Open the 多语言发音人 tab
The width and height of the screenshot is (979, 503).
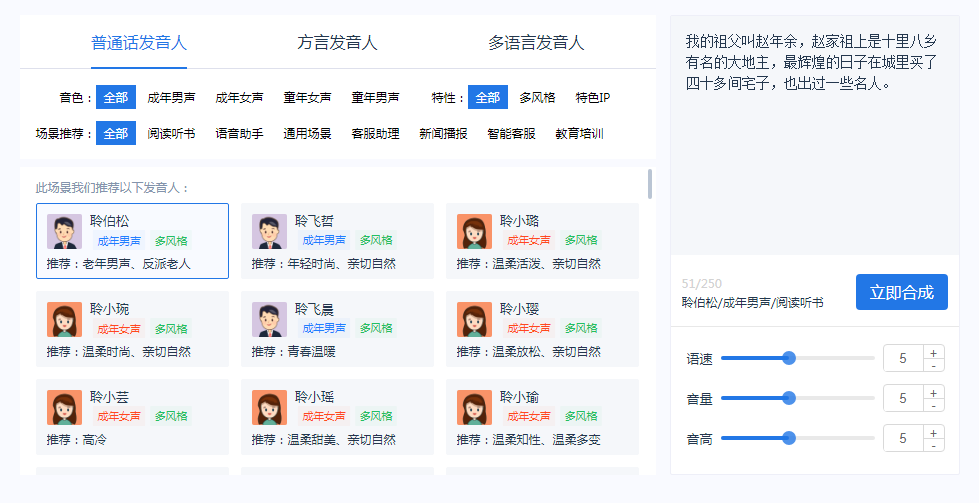point(536,43)
